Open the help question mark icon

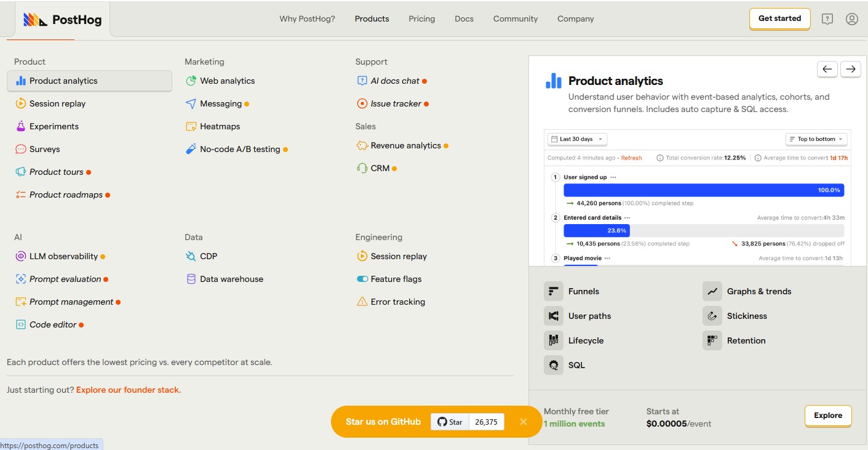pos(827,19)
